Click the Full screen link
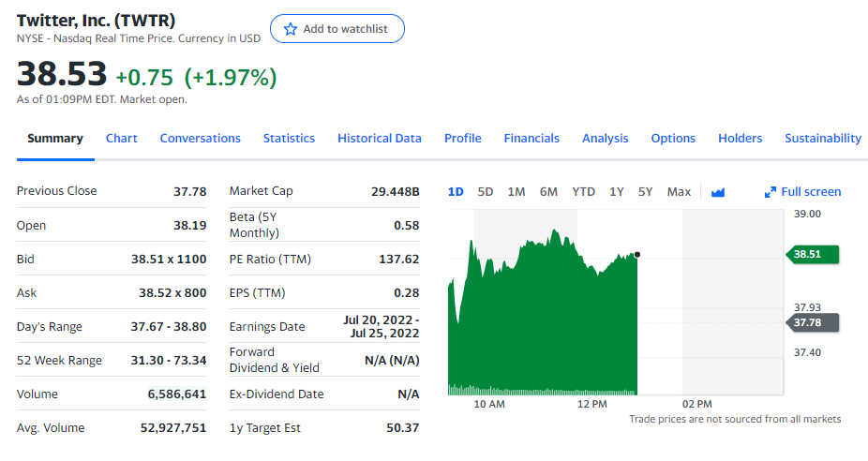 click(x=811, y=192)
